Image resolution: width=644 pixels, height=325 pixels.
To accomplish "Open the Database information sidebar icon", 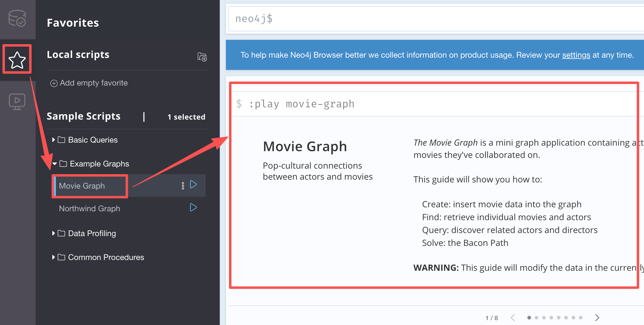I will (x=17, y=18).
